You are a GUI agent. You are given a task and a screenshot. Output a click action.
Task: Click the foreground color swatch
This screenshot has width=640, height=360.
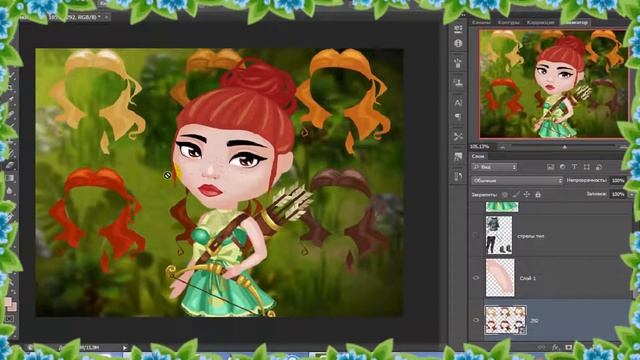tap(8, 303)
